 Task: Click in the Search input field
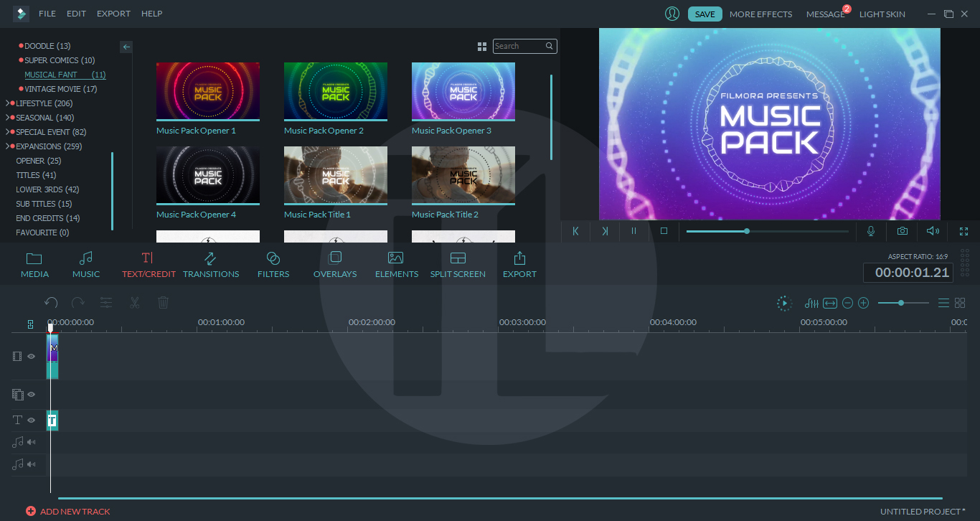[x=519, y=46]
